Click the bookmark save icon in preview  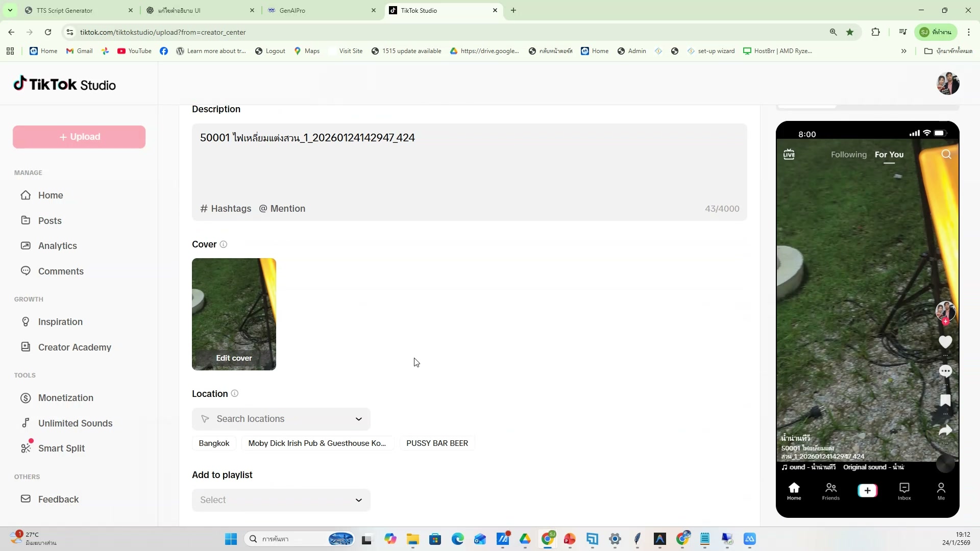click(945, 400)
